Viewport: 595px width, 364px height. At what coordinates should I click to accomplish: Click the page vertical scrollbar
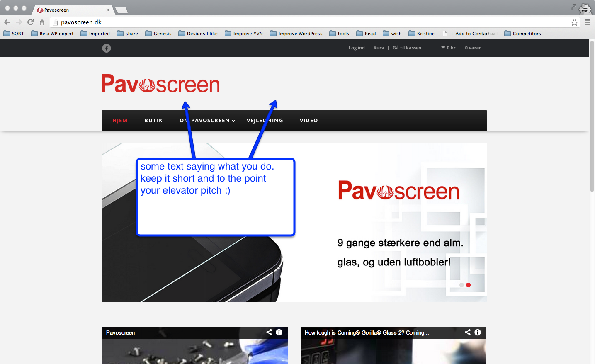point(592,116)
